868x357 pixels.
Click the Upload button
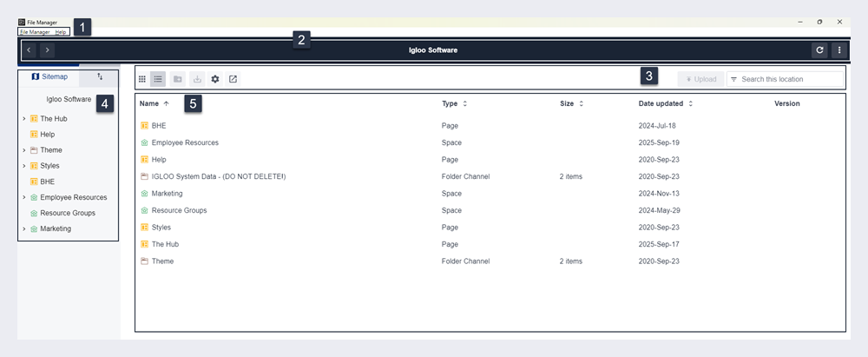(700, 79)
